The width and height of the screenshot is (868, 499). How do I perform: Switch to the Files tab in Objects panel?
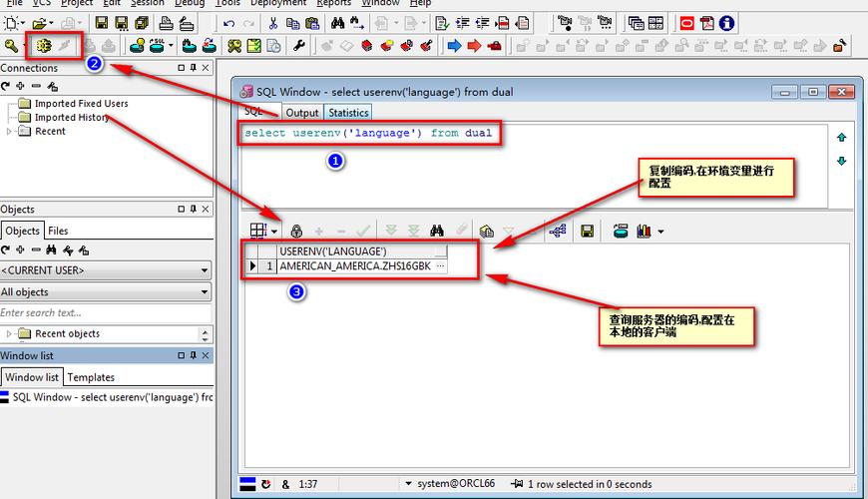[x=58, y=231]
